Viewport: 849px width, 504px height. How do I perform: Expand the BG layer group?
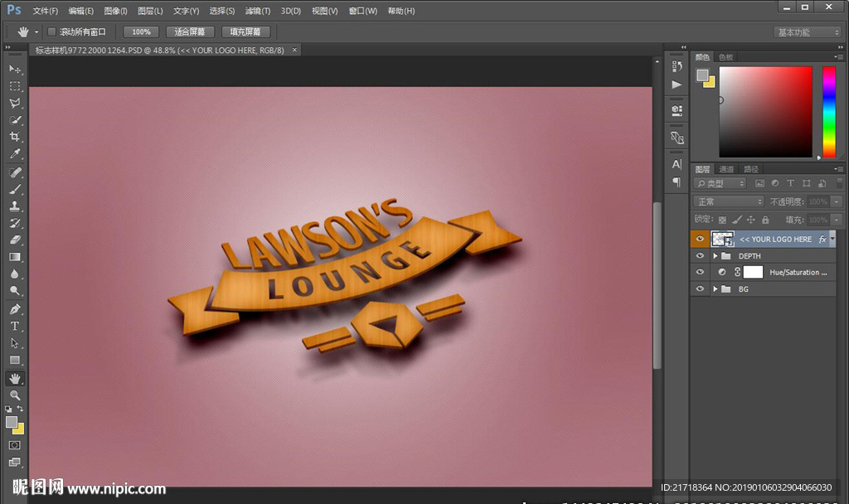click(715, 289)
